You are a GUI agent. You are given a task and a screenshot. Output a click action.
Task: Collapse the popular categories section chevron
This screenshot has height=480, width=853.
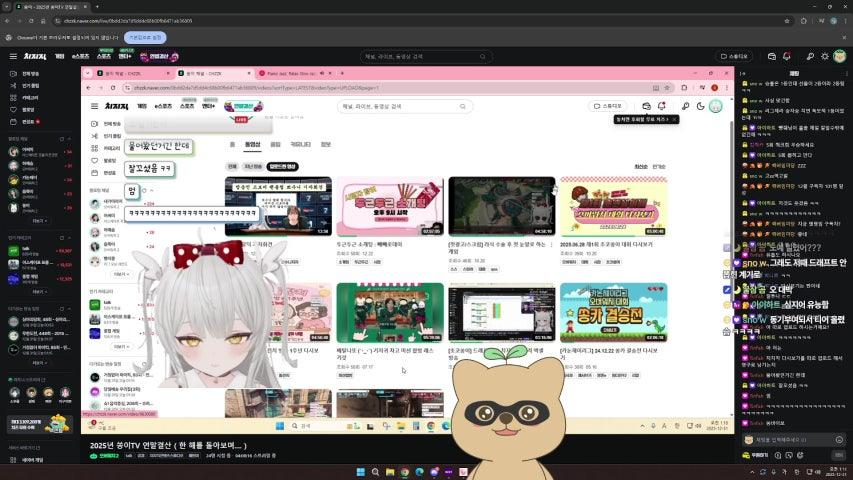click(69, 238)
